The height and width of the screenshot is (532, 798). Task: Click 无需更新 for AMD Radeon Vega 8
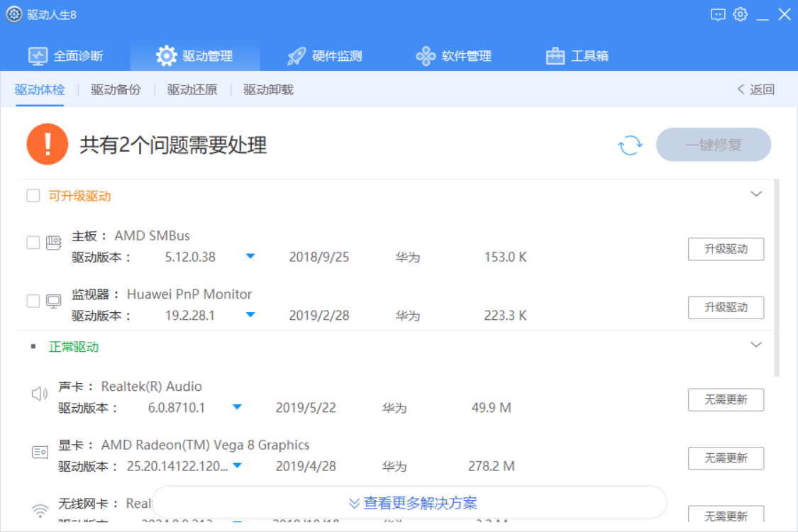(x=726, y=458)
